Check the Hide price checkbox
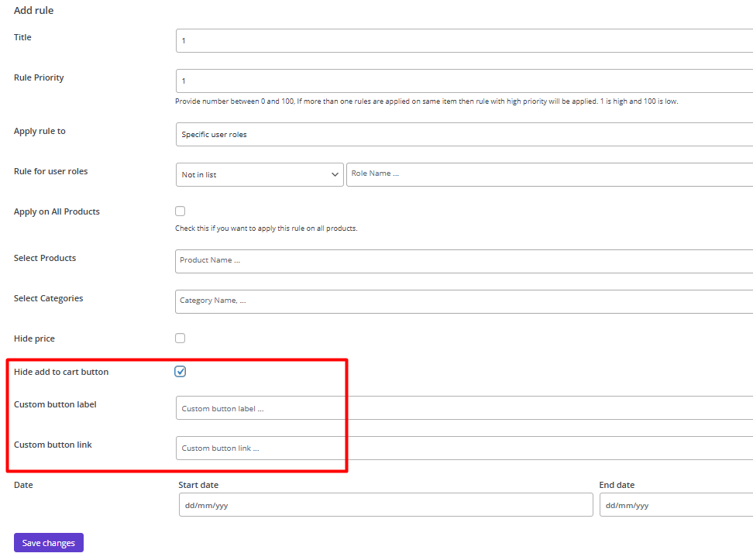 point(180,338)
